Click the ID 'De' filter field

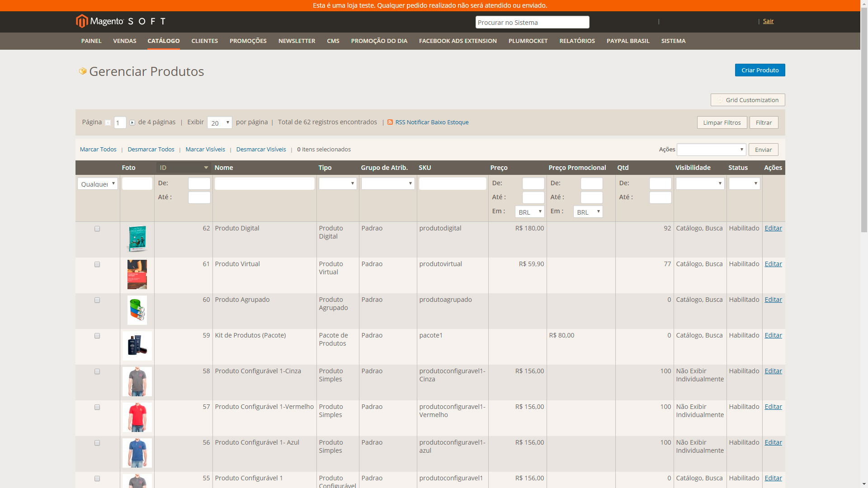click(x=199, y=183)
